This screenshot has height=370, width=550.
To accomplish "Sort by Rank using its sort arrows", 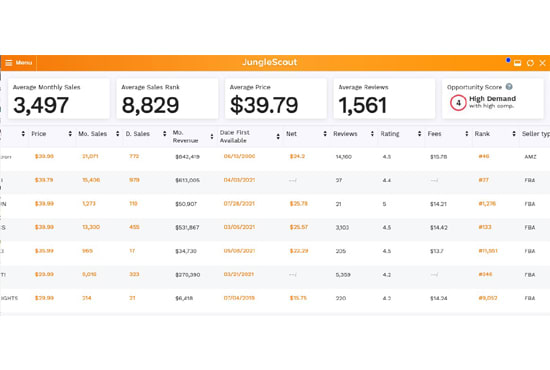I will pos(514,134).
